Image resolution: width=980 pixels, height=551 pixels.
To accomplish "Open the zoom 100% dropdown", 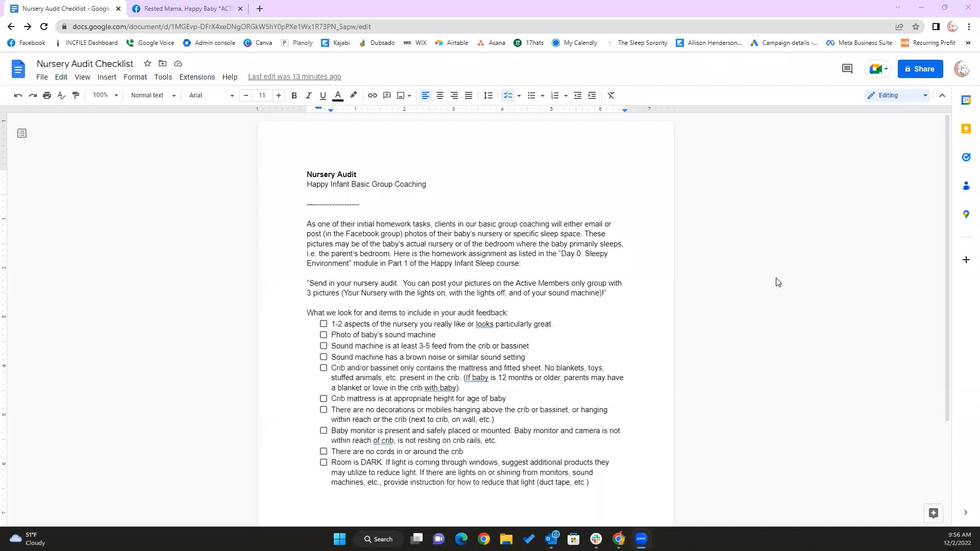I will pos(105,95).
